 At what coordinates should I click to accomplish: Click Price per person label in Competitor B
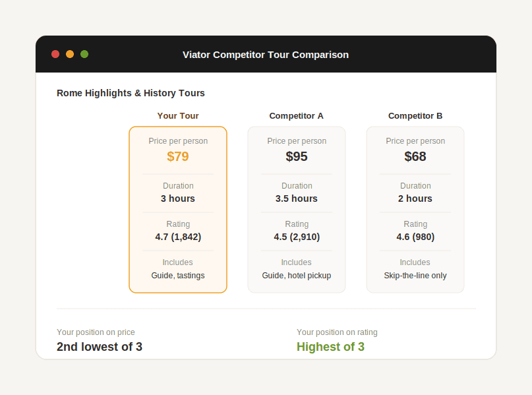click(415, 141)
